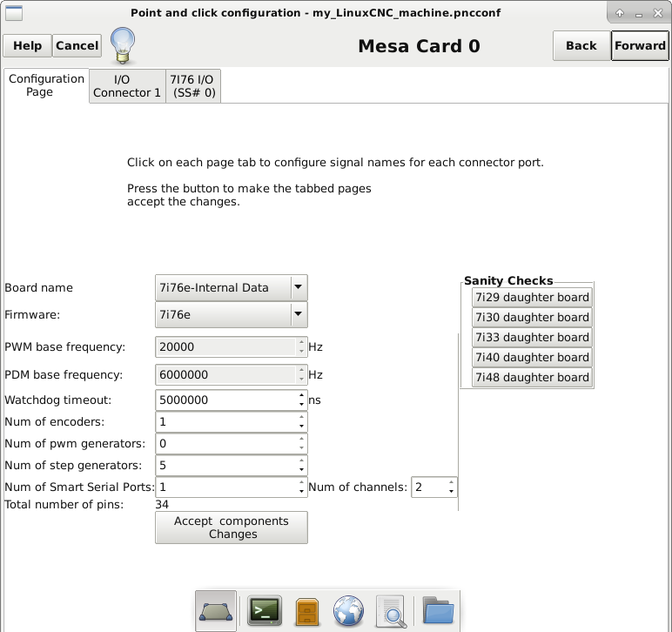This screenshot has width=672, height=632.
Task: Open the I/O Connector 1 tab
Action: coord(127,86)
